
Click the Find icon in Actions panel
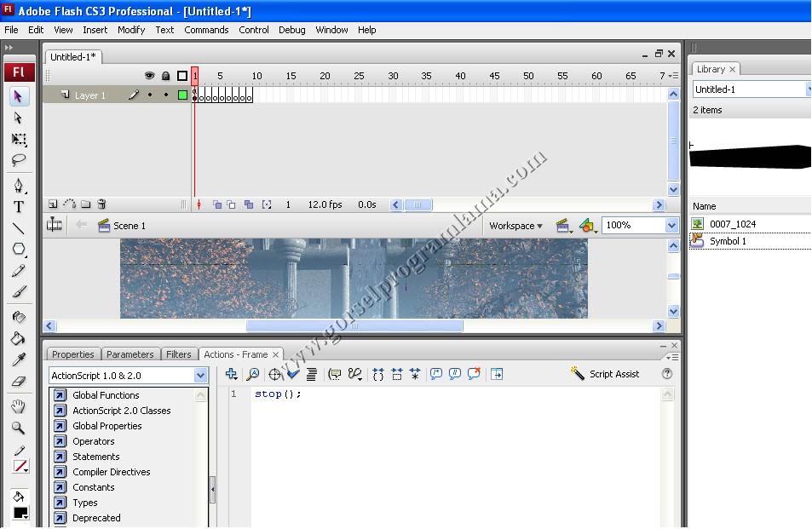(253, 374)
